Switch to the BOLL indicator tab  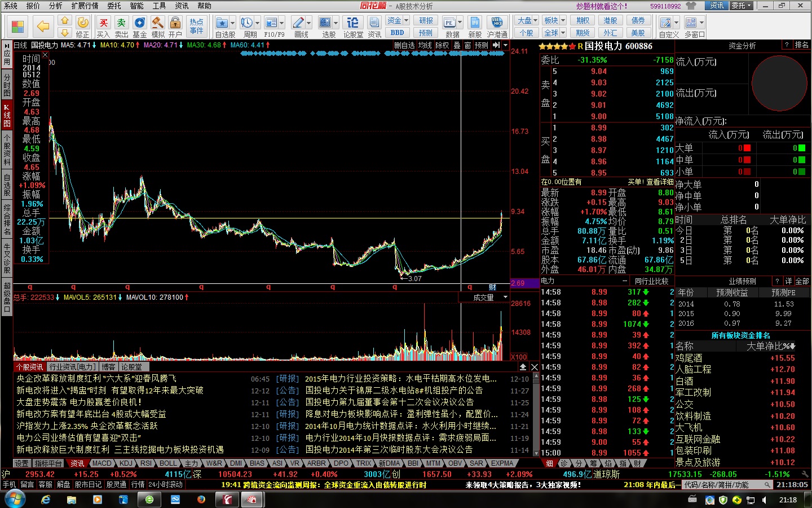pos(169,463)
